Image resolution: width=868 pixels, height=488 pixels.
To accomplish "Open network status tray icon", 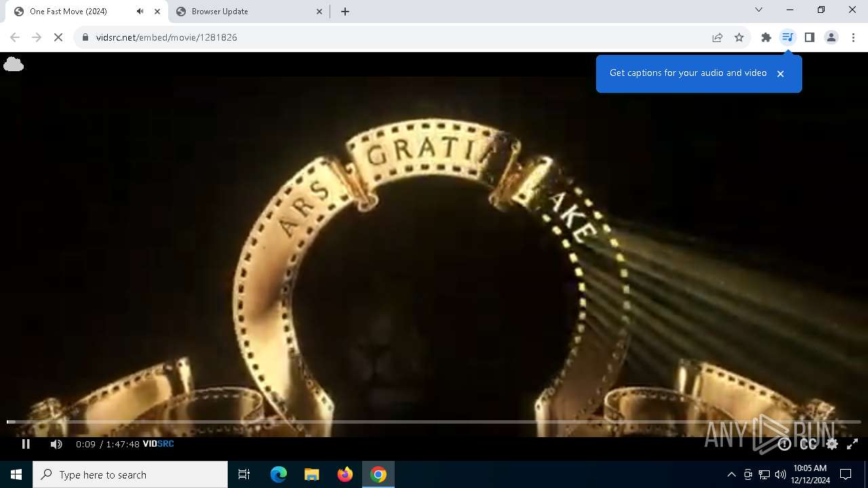I will 764,474.
